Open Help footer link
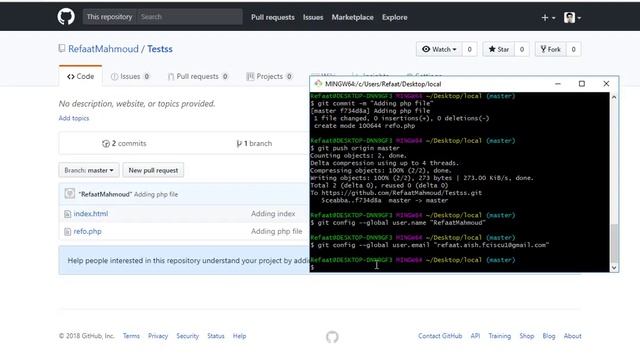The image size is (640, 360). [x=239, y=336]
